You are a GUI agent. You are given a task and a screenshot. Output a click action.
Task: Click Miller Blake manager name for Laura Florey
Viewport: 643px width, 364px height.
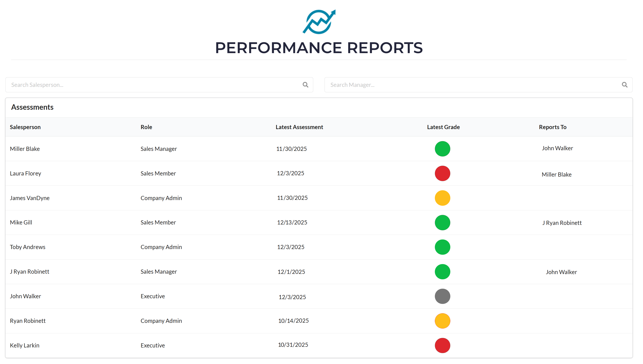[556, 175]
